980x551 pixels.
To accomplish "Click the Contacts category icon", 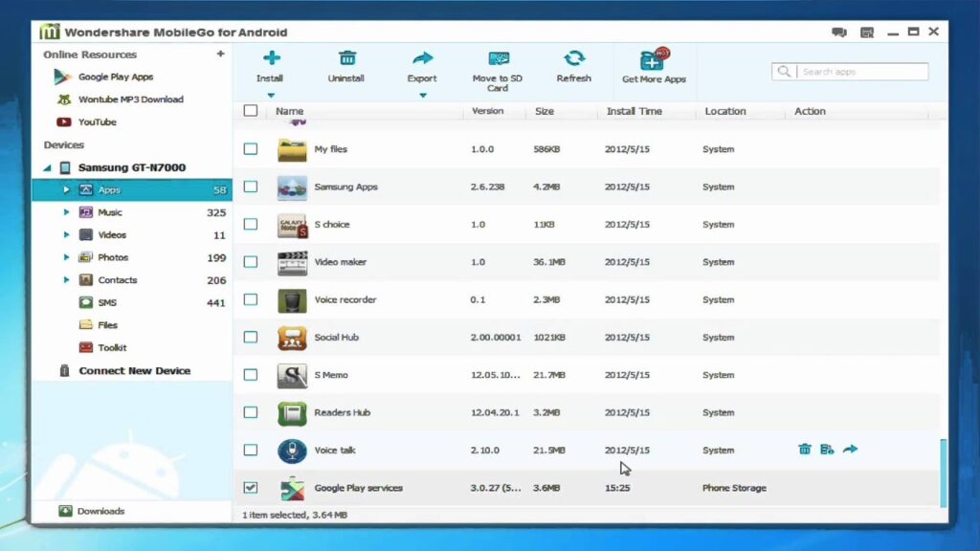I will click(86, 280).
